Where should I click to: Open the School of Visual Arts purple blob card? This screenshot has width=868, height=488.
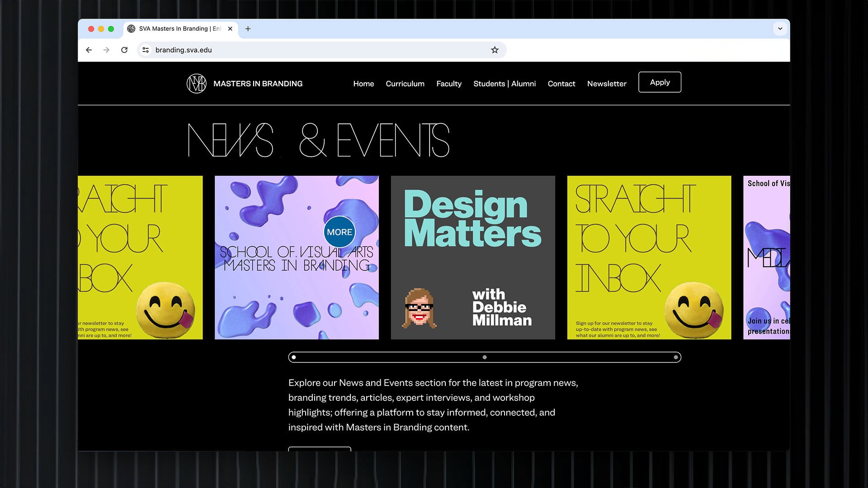[x=297, y=258]
